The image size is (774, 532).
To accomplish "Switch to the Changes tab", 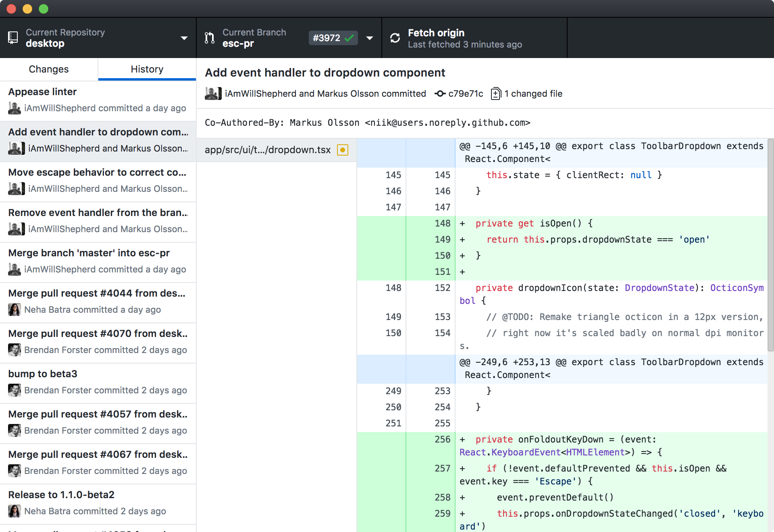I will pos(48,69).
